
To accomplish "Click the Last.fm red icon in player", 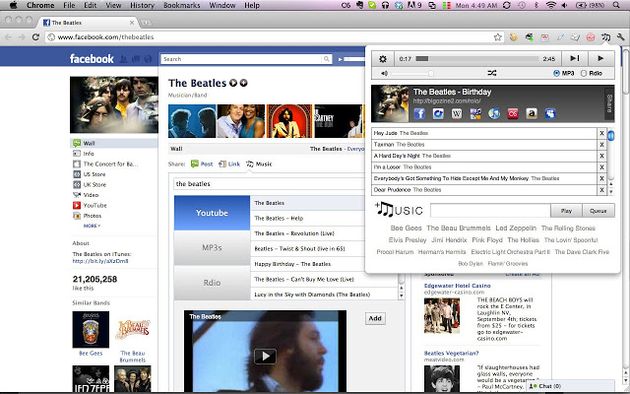I will 513,114.
